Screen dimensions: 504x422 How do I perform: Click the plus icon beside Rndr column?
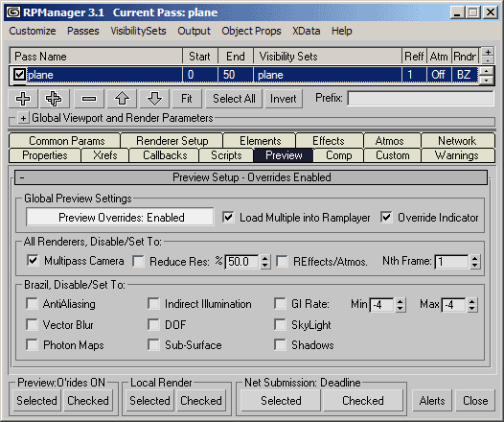pos(488,52)
